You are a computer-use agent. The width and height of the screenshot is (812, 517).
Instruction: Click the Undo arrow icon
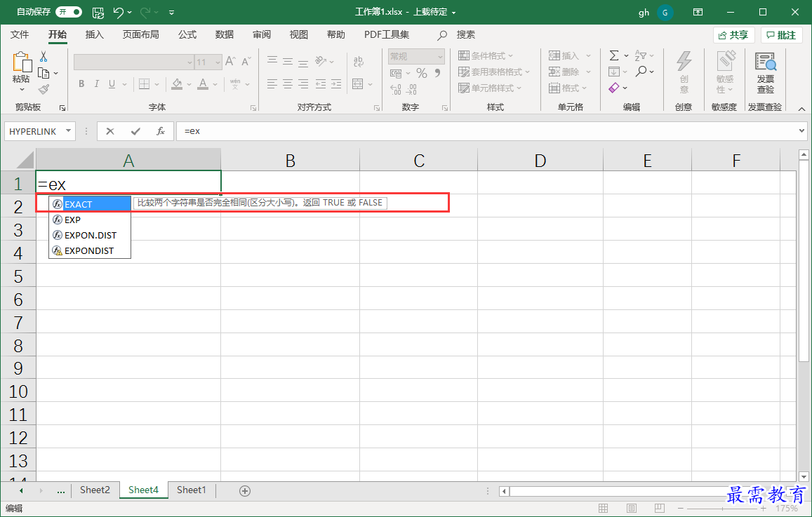pos(119,12)
